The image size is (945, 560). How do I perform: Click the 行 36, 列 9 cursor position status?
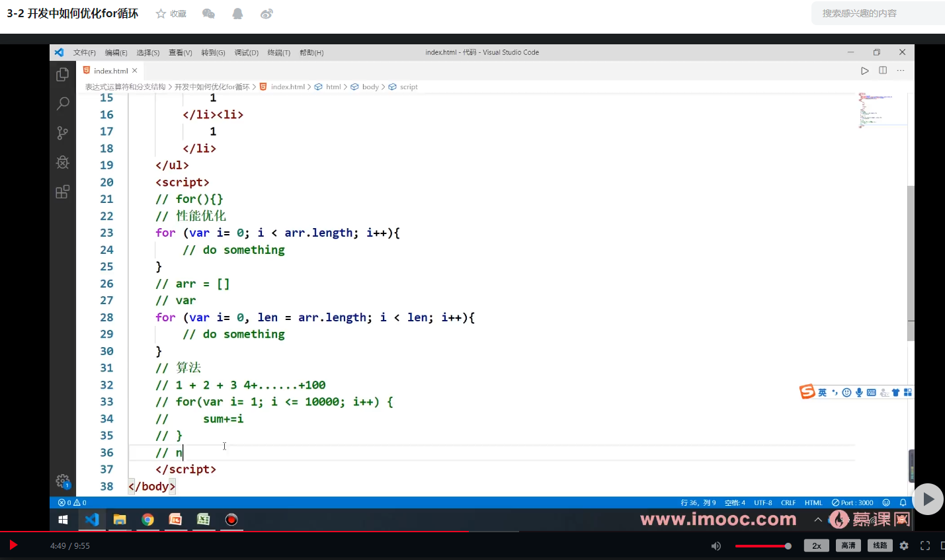(x=698, y=502)
